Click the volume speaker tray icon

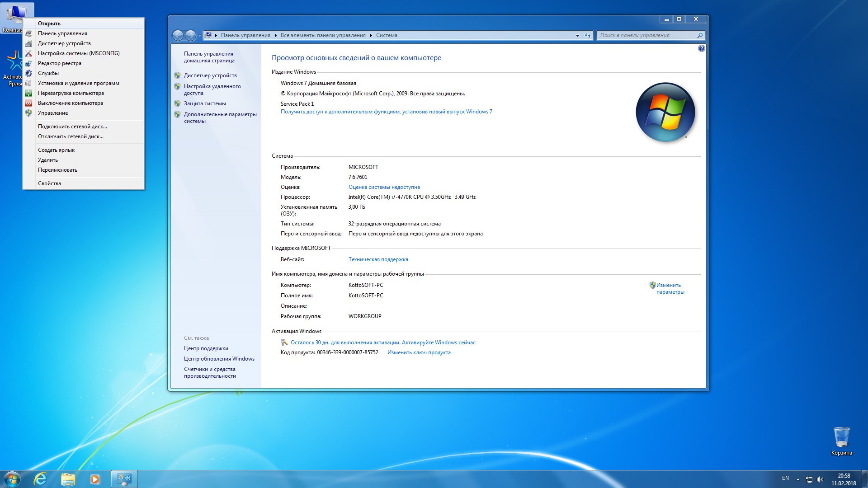click(820, 479)
